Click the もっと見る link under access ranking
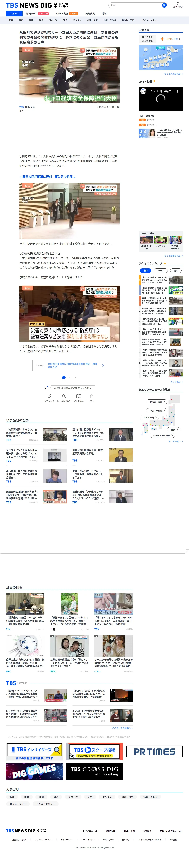The height and width of the screenshot is (868, 189). pos(176,382)
